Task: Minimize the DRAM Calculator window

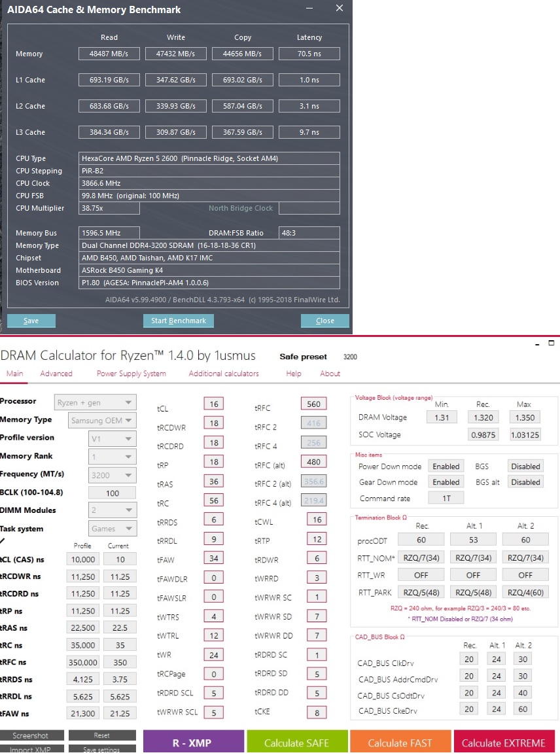Action: pyautogui.click(x=537, y=344)
